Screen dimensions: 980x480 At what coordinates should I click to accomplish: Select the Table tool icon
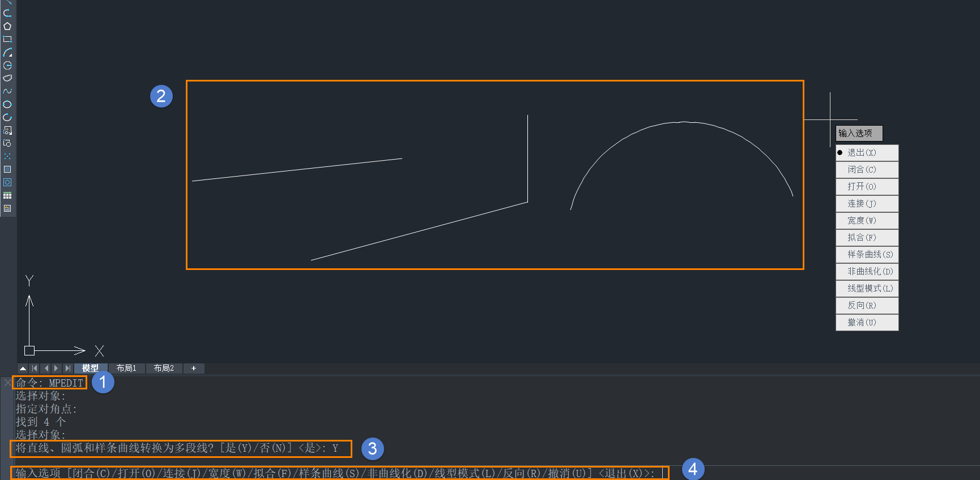point(7,195)
